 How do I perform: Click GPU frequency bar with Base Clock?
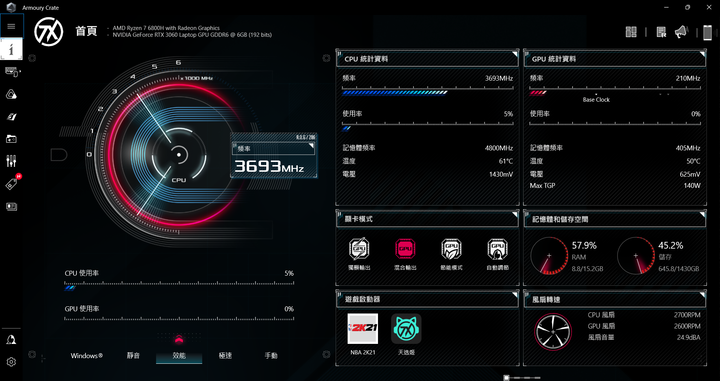point(615,92)
